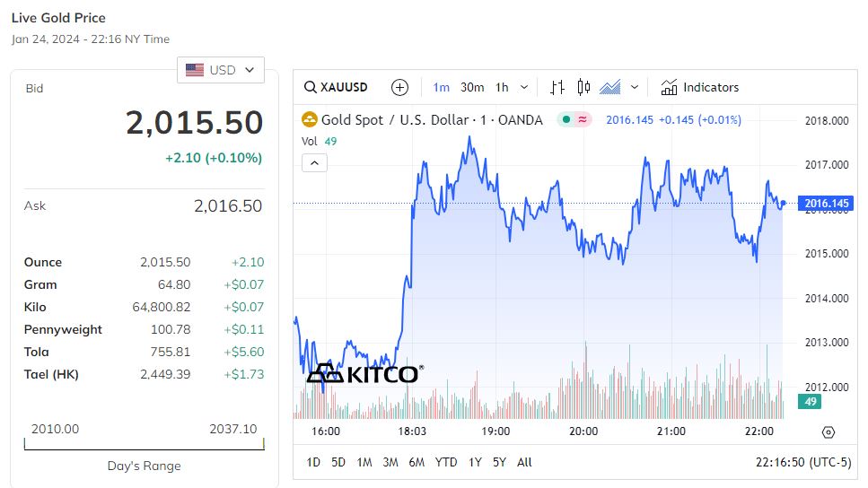The width and height of the screenshot is (868, 488).
Task: Select the 1h interval
Action: coord(502,87)
